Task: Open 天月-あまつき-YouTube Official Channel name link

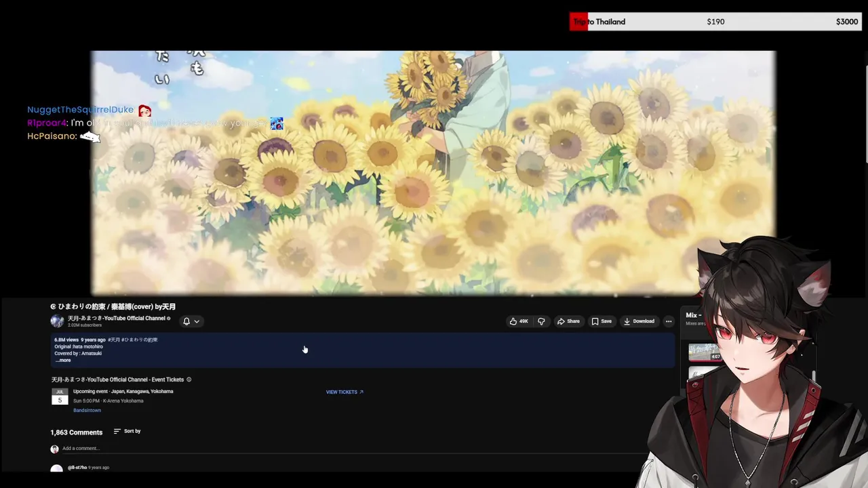Action: click(117, 319)
